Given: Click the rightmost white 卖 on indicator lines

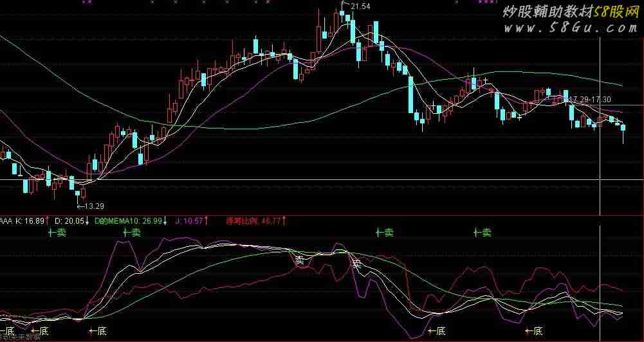Looking at the screenshot, I should tap(356, 264).
